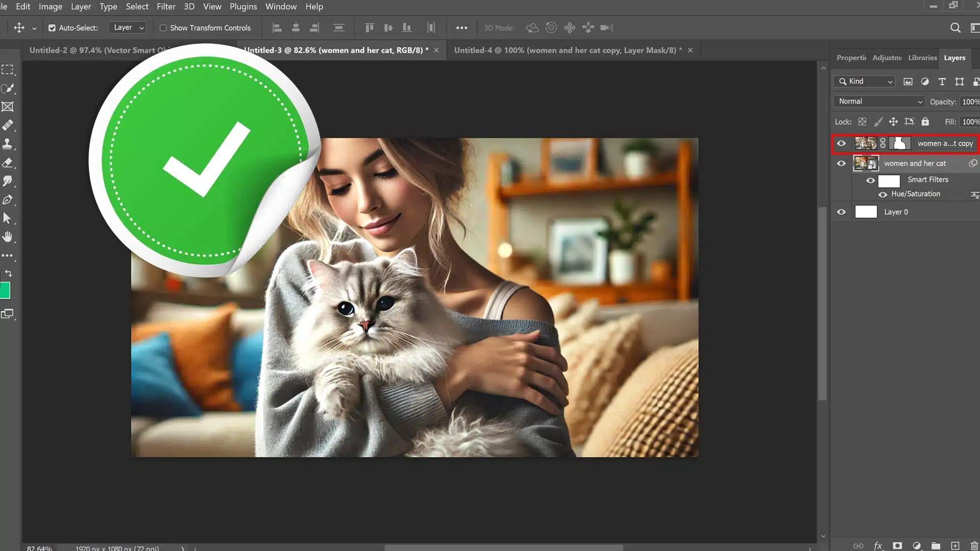The image size is (980, 551).
Task: Open the layer filter Kind dropdown
Action: pos(865,82)
